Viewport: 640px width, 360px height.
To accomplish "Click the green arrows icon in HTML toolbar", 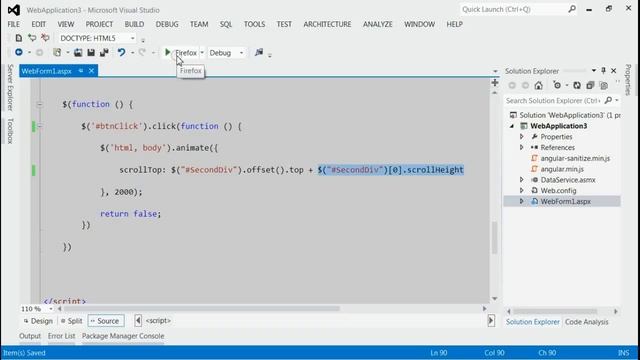I will point(32,38).
